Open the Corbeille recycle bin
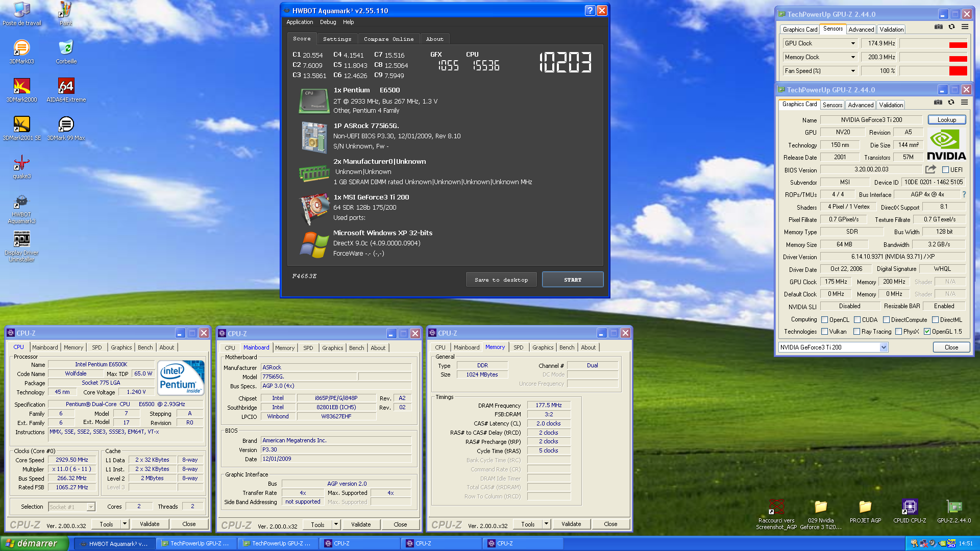 pyautogui.click(x=66, y=52)
